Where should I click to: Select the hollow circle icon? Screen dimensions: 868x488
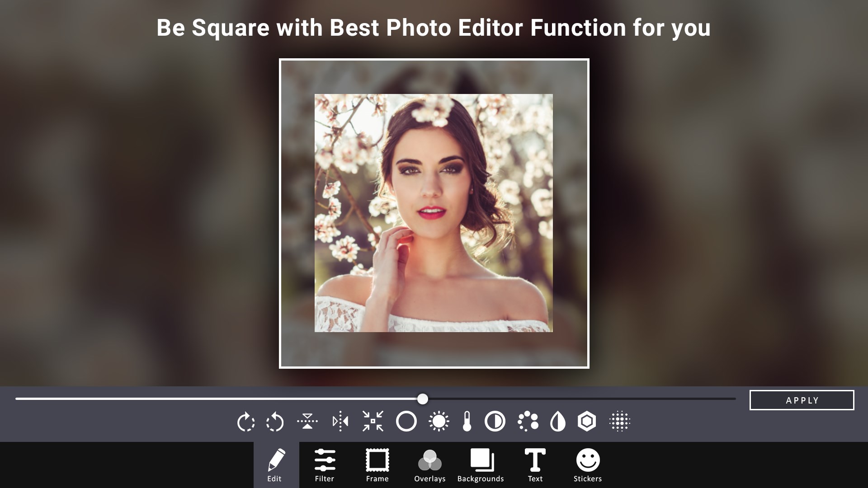pos(406,421)
